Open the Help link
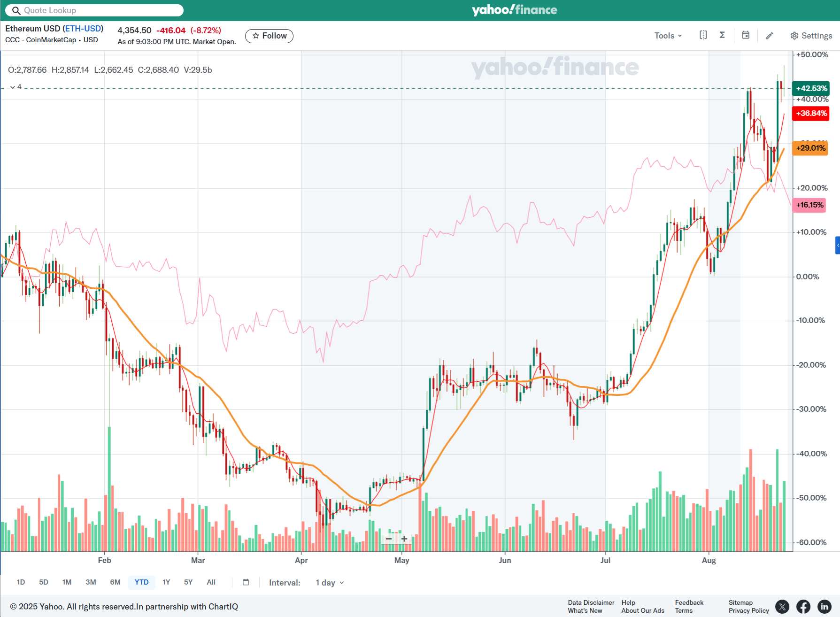Viewport: 840px width, 617px height. coord(628,602)
